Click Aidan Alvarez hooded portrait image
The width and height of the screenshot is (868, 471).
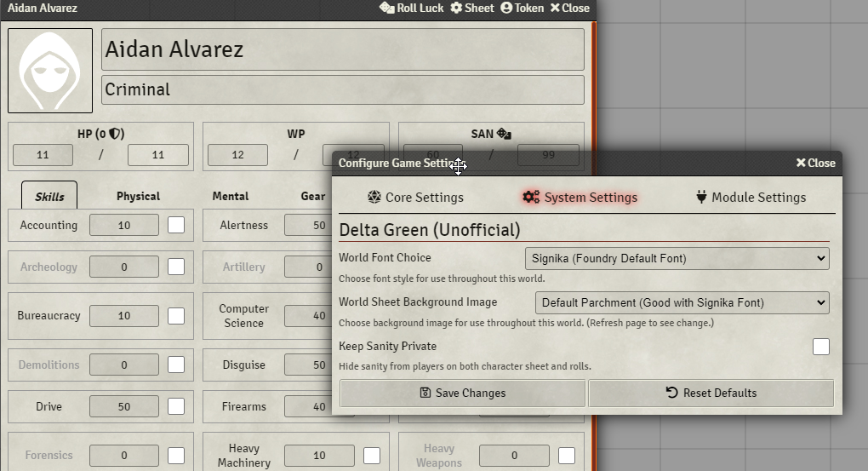click(50, 71)
